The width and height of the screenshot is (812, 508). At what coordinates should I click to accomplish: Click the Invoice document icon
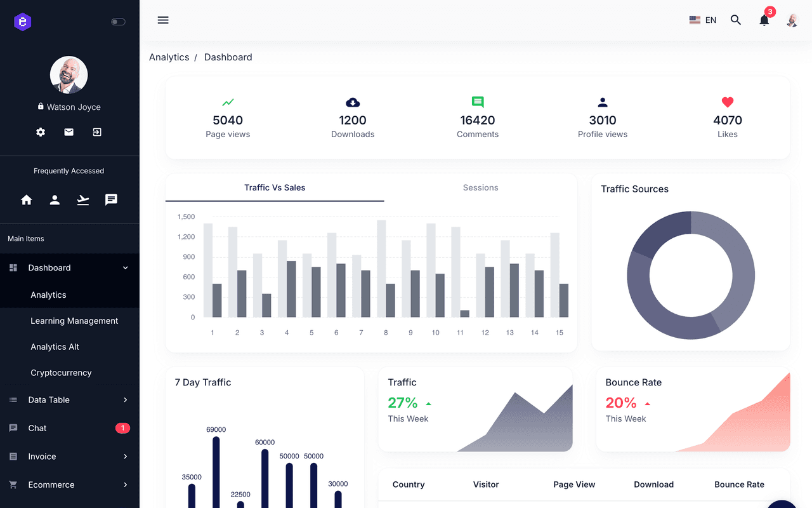click(x=13, y=457)
